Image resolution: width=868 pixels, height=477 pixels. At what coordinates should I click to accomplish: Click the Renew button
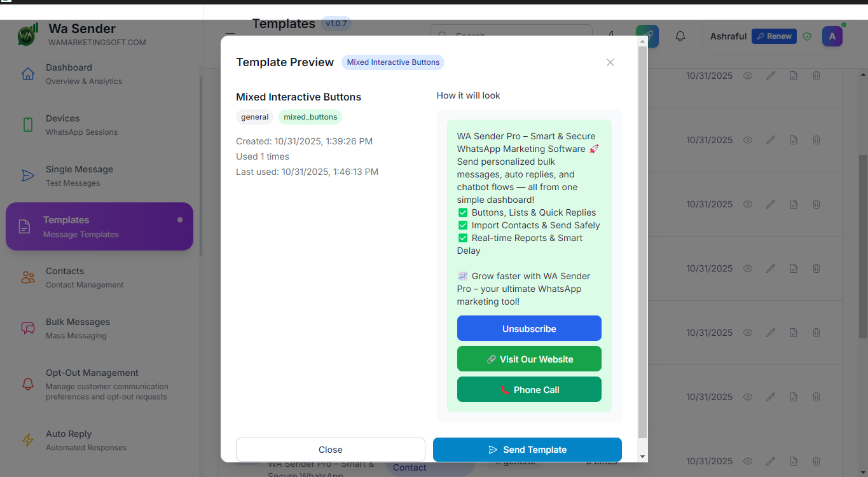click(x=773, y=36)
